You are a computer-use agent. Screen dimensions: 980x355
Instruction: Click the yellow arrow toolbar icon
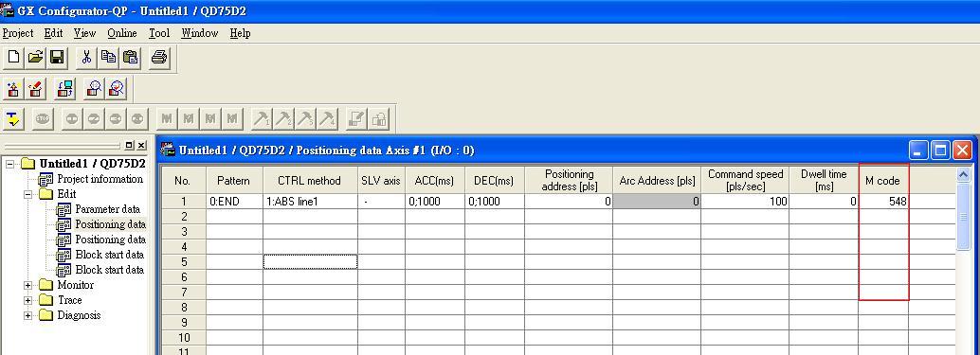click(13, 118)
